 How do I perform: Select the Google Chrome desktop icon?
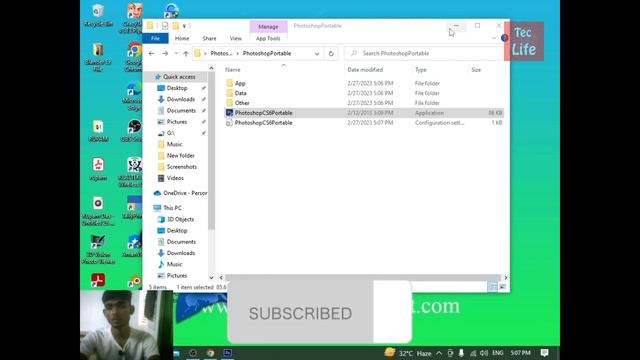[x=134, y=57]
